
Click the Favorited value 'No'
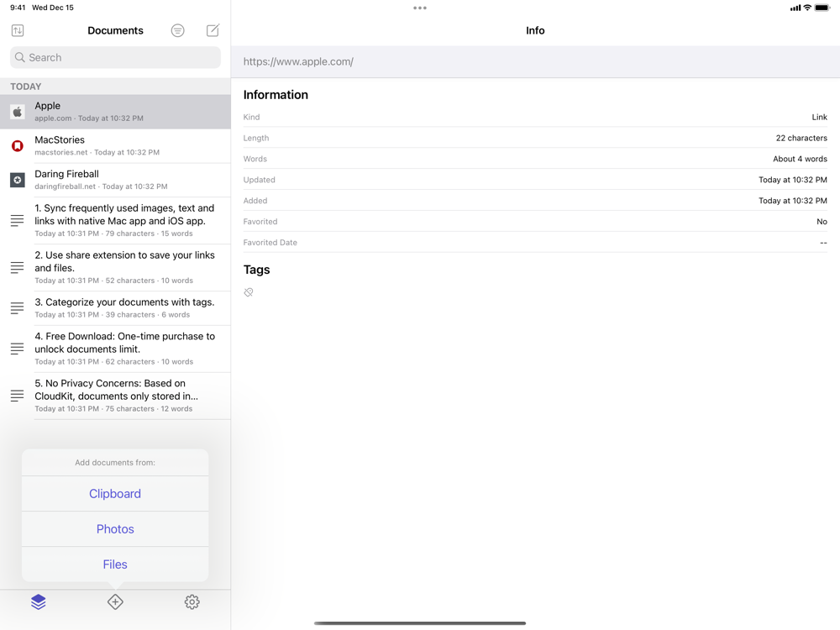coord(822,221)
